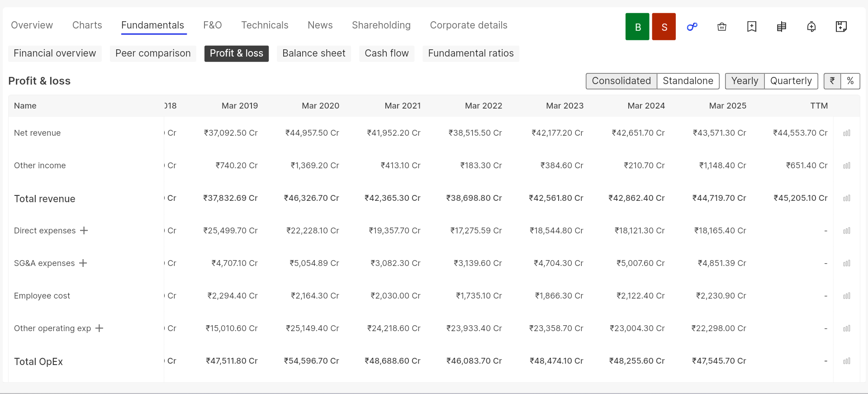Open chart icon for Employee cost row
Viewport: 868px width, 394px height.
pos(847,296)
